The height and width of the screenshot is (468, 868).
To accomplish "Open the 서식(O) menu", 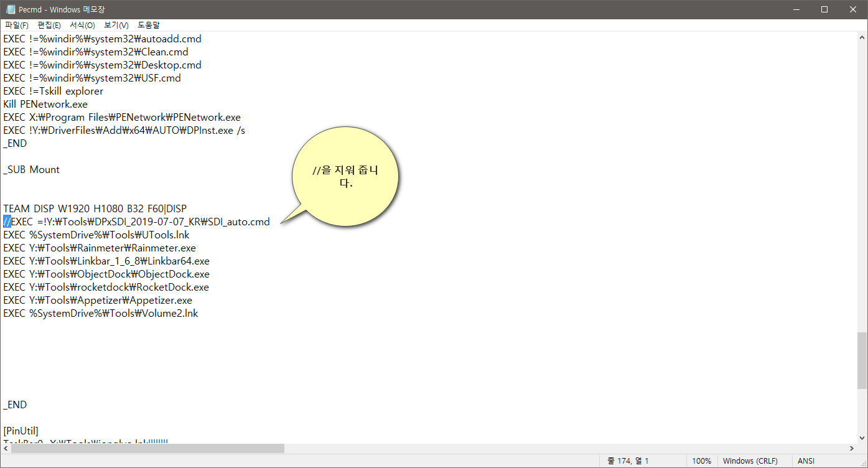I will pos(82,26).
